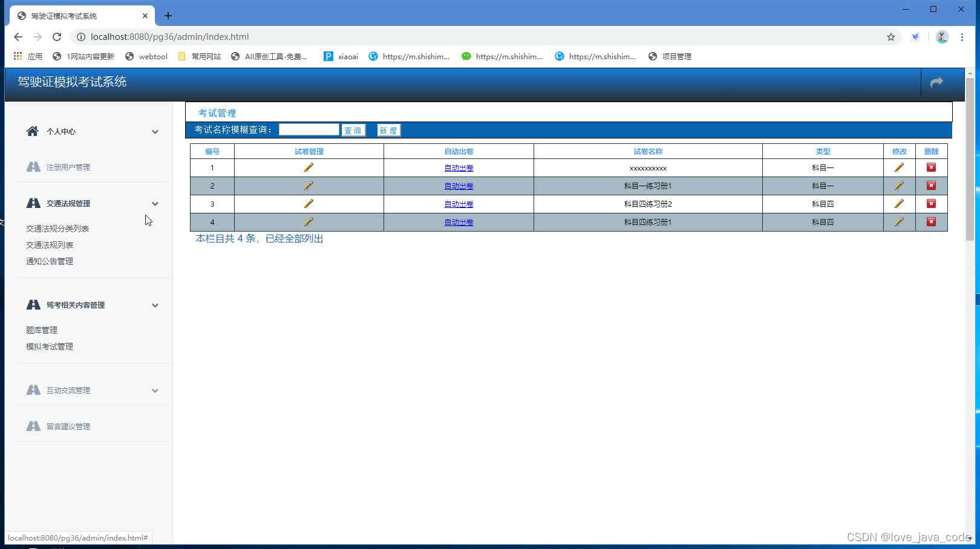Image resolution: width=980 pixels, height=549 pixels.
Task: Click 自动出卷 link in row 1
Action: 459,168
